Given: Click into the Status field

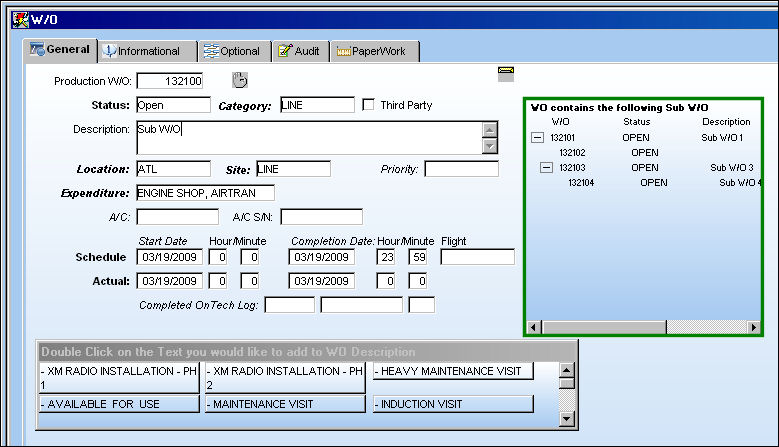Looking at the screenshot, I should [173, 105].
